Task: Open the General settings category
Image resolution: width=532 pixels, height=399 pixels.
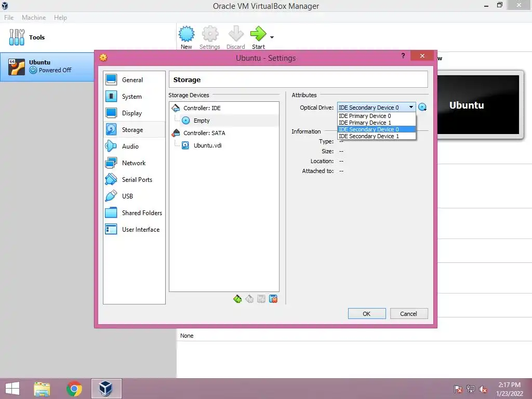Action: coord(134,79)
